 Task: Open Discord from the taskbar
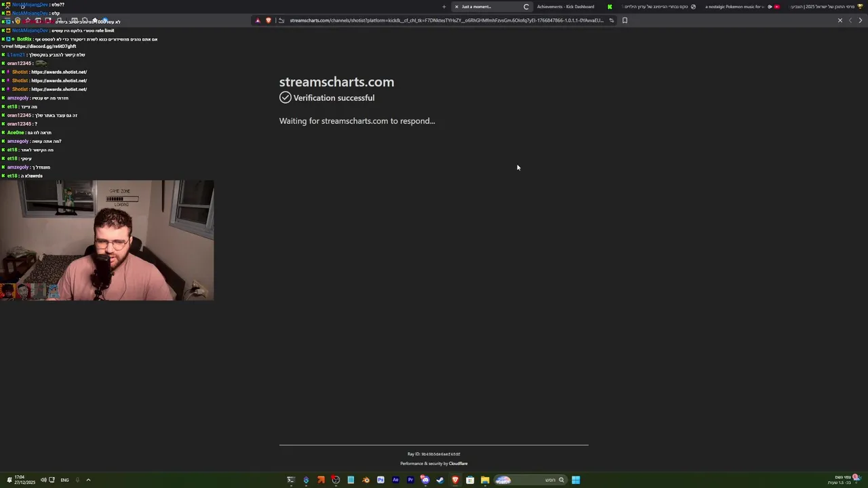coord(425,480)
